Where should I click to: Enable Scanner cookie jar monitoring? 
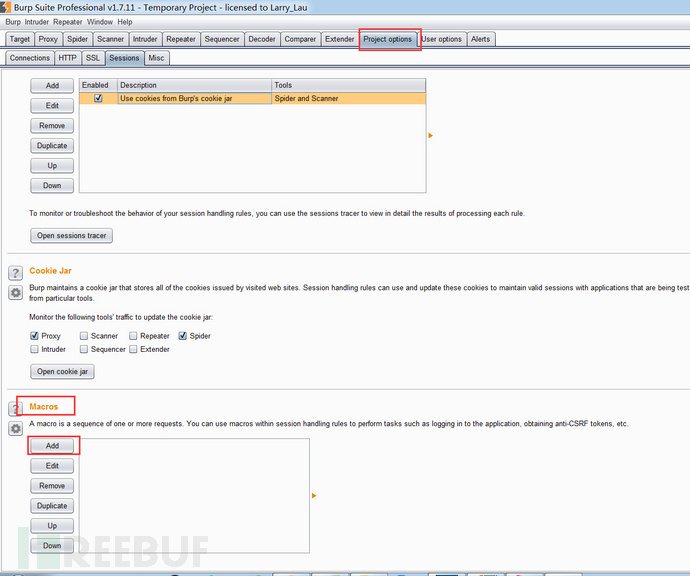[84, 336]
